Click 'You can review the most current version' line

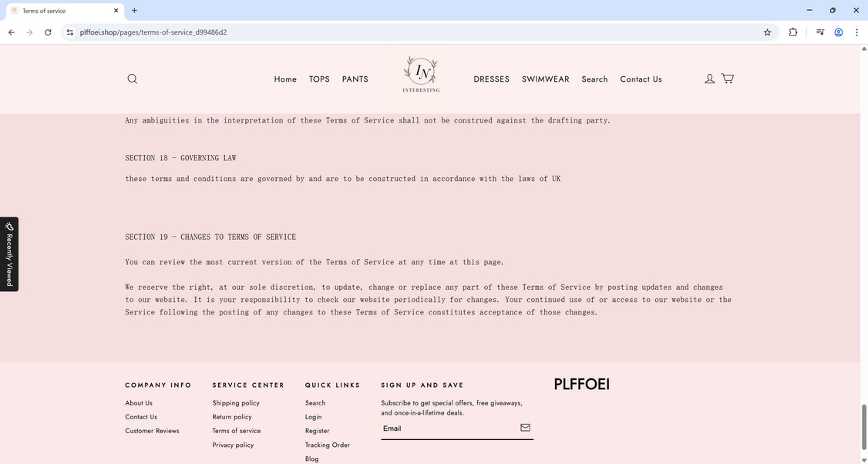point(315,262)
